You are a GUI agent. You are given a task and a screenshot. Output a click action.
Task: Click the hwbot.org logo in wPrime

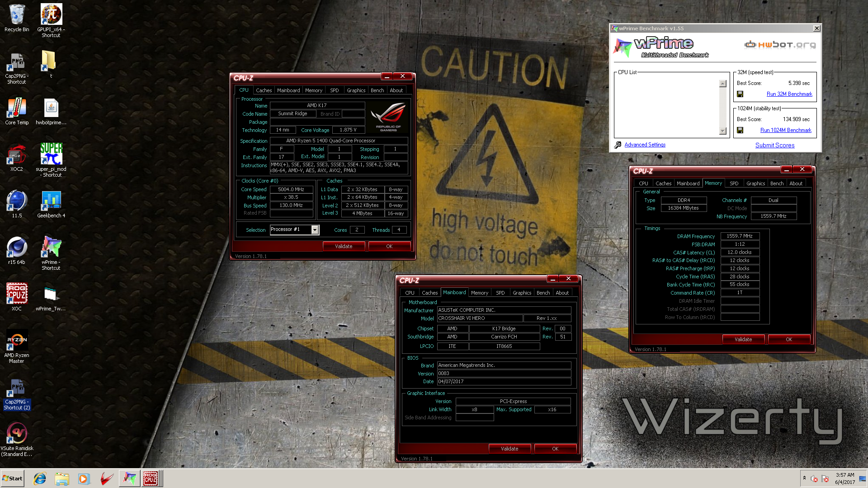coord(780,45)
